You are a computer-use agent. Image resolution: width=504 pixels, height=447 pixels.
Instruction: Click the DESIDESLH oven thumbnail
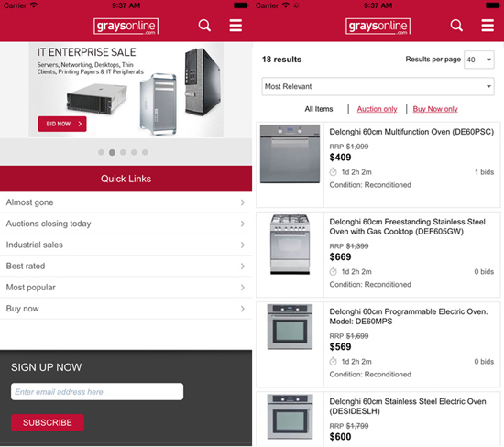tap(290, 417)
